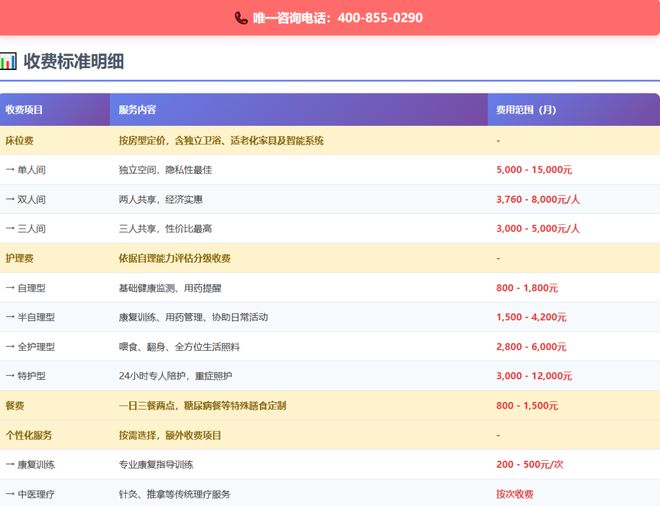Select the 护理费 category row label
Screen dimensions: 660x506
pos(19,258)
